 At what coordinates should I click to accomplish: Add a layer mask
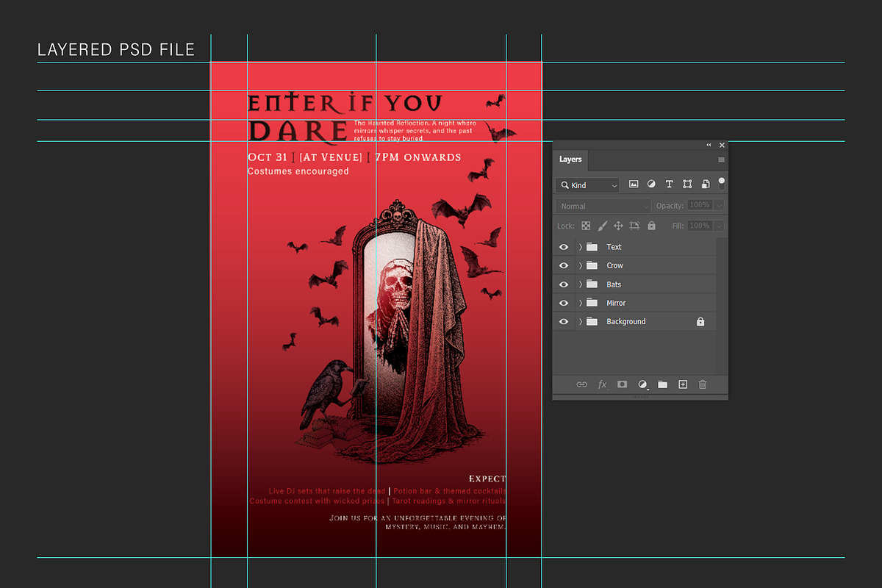pyautogui.click(x=622, y=384)
